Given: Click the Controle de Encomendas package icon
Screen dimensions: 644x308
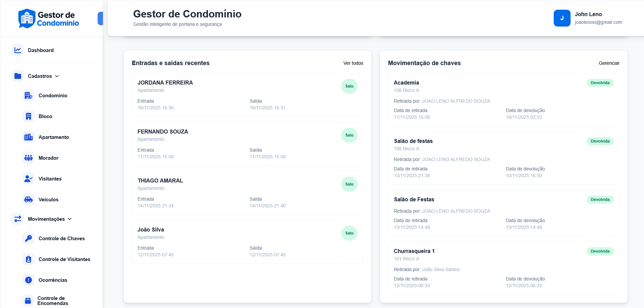Looking at the screenshot, I should 29,300.
